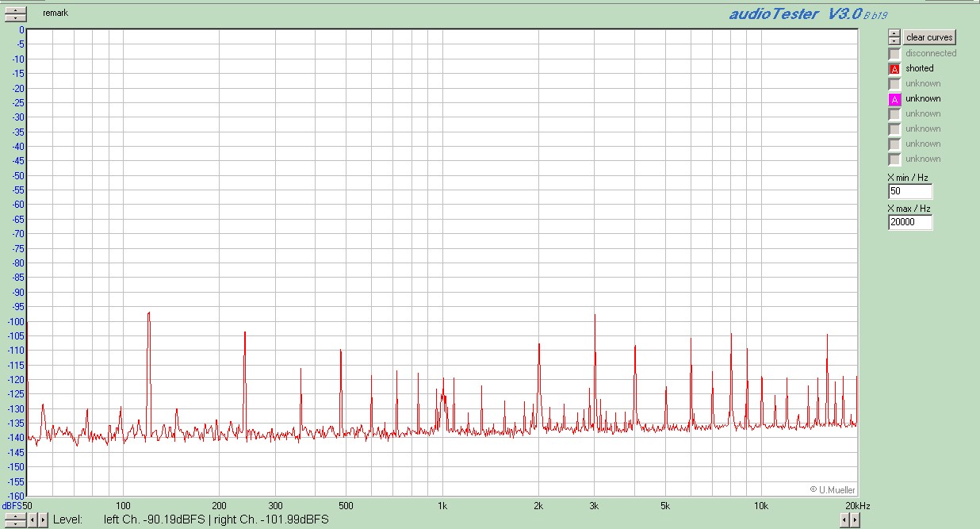
Task: Click the up arrow beside the remark label
Action: pos(16,10)
